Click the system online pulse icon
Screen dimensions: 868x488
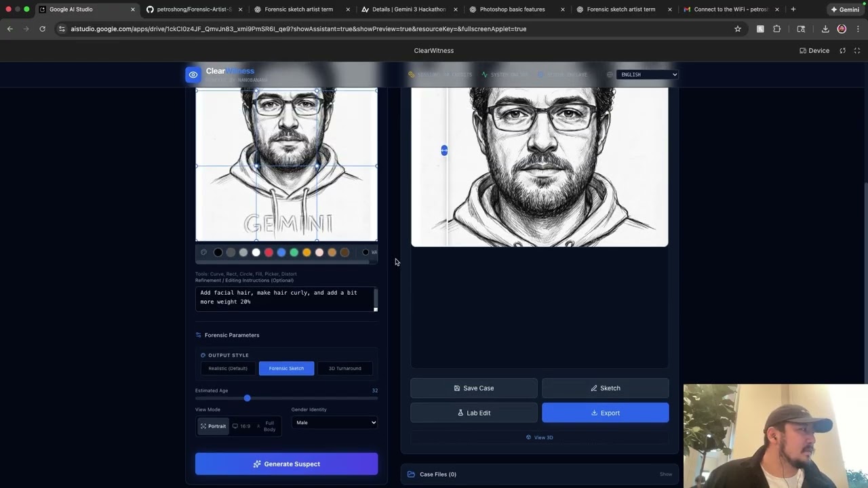(x=484, y=75)
